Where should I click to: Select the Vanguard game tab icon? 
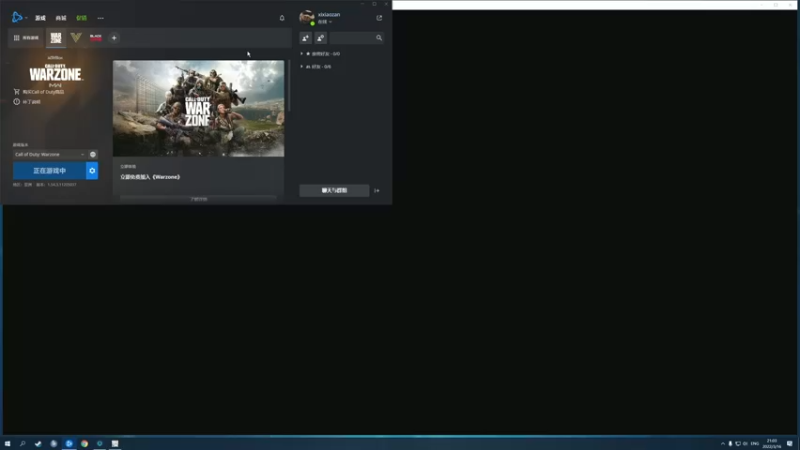click(x=76, y=38)
